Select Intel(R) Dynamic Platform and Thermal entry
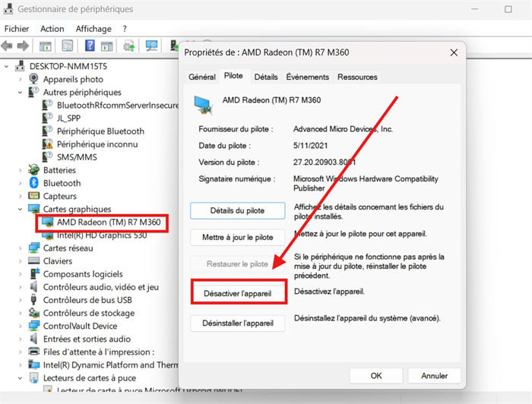 111,365
